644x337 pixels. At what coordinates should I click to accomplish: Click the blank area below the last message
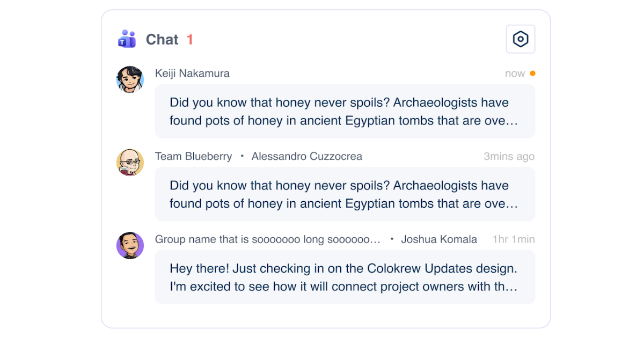325,316
